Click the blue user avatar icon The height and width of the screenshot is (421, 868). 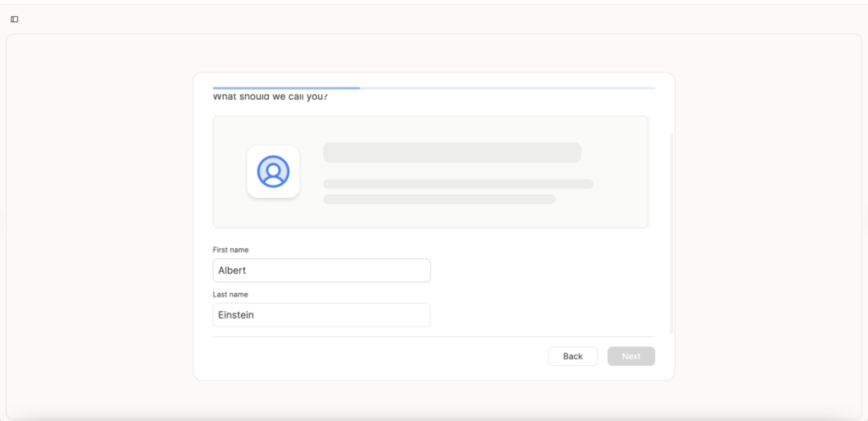point(273,171)
